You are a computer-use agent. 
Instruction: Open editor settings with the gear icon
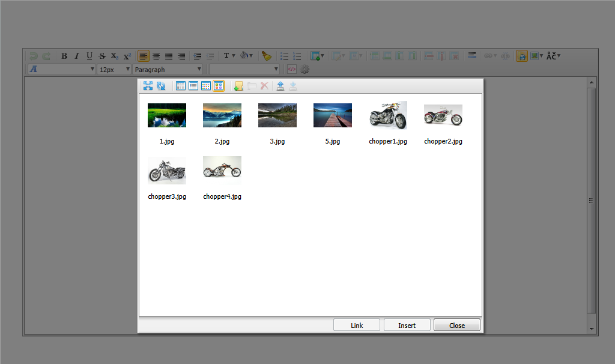click(304, 70)
